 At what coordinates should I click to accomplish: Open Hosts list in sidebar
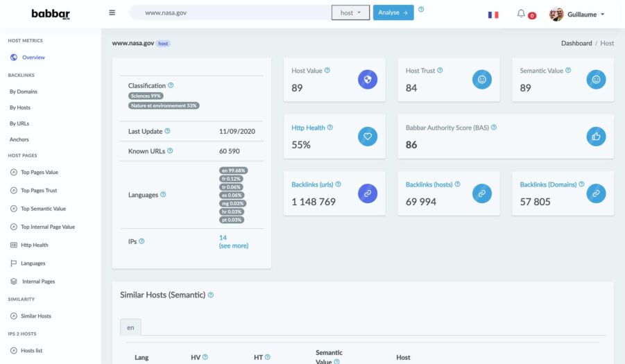(x=31, y=351)
